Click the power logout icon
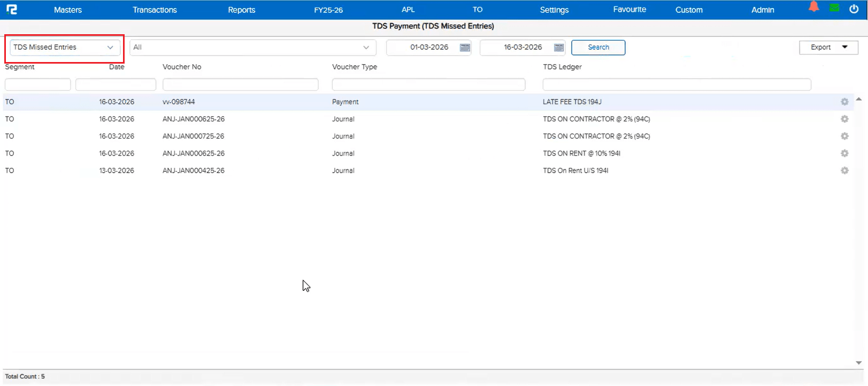Viewport: 868px width, 386px height. point(854,9)
